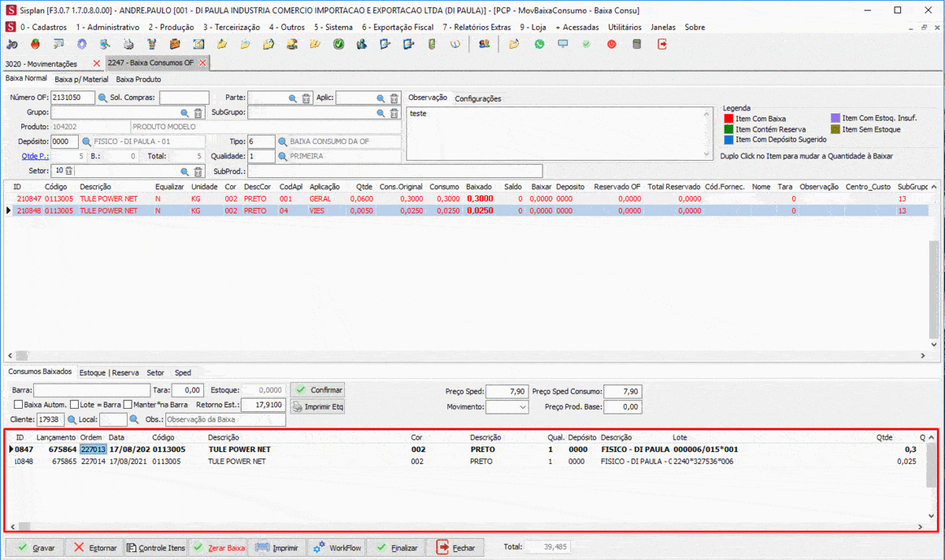Click the Descrição column header in upper grid
This screenshot has height=560, width=945.
tap(95, 187)
